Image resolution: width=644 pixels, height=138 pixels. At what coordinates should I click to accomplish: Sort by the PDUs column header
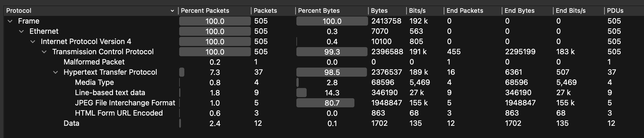pos(615,11)
